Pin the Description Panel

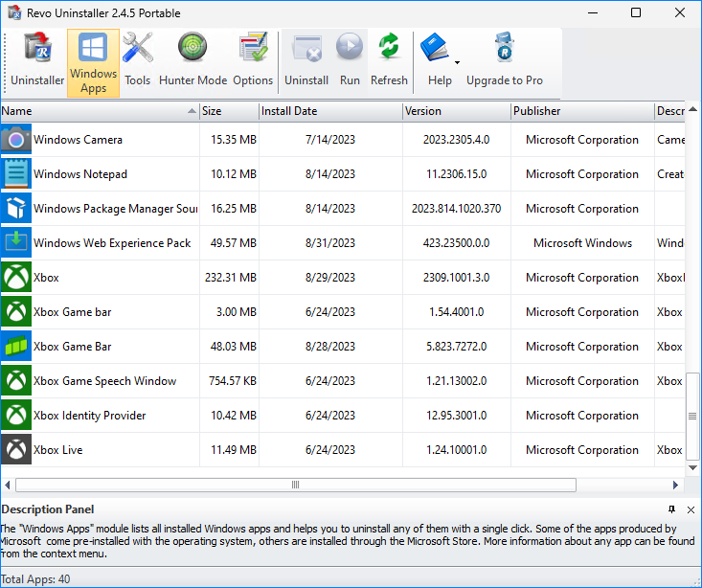671,509
